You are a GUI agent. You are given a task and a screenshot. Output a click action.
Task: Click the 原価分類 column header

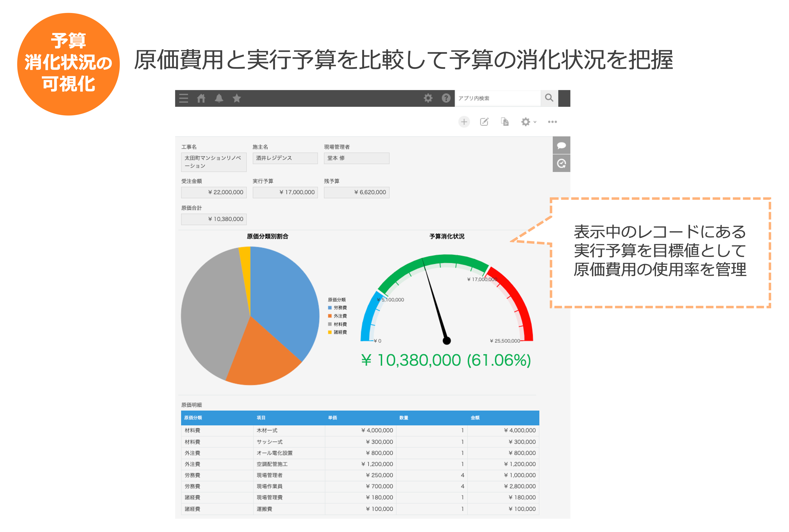[x=193, y=418]
